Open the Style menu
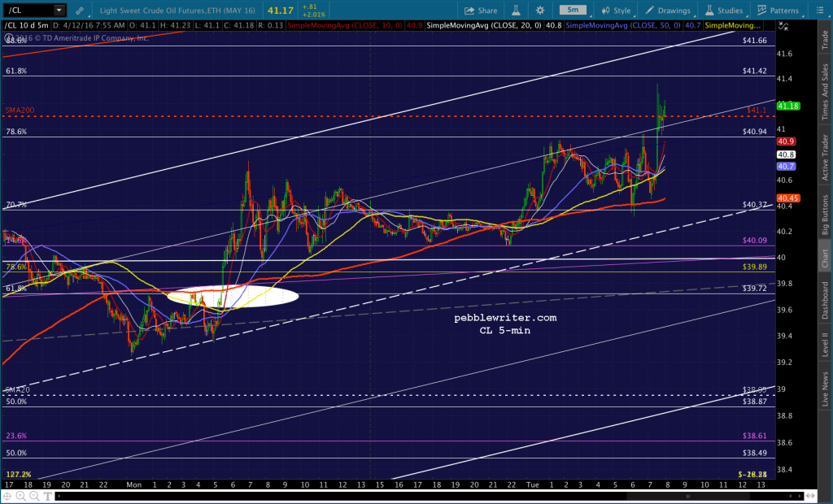Image resolution: width=833 pixels, height=504 pixels. [x=617, y=10]
